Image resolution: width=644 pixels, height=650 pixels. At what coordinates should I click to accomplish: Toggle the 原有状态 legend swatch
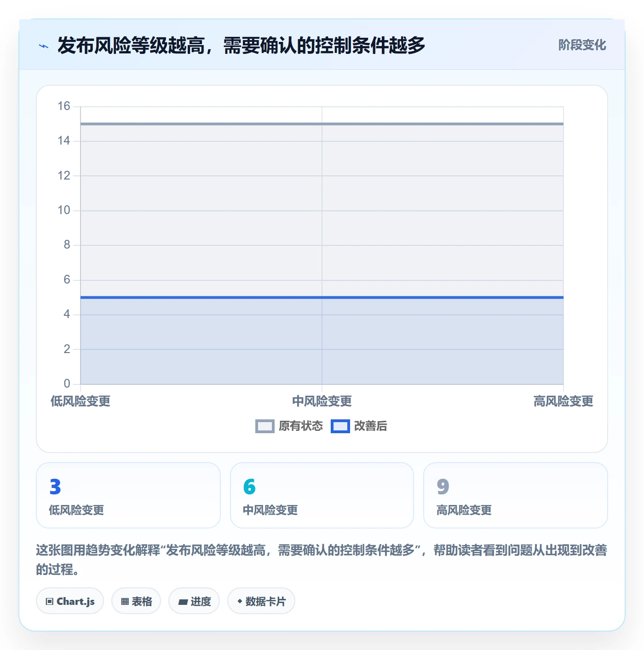264,426
